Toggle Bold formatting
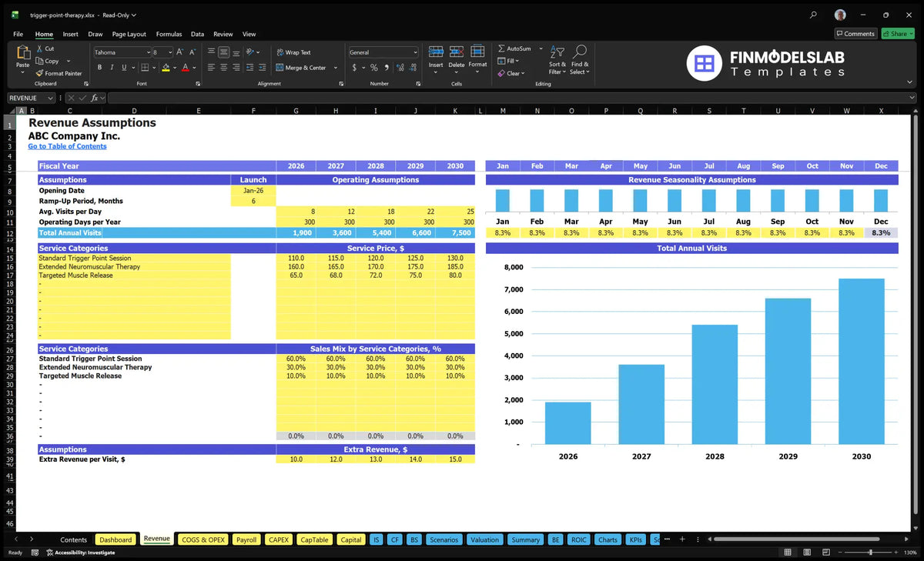This screenshot has height=561, width=924. [100, 68]
